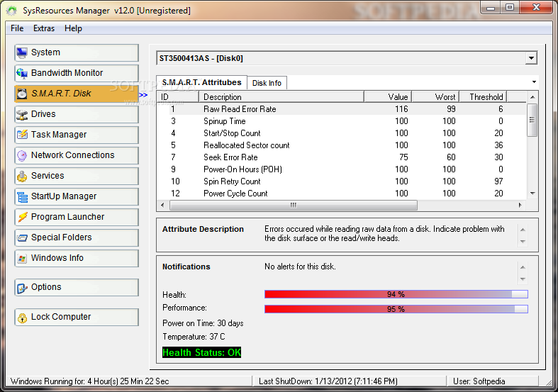The width and height of the screenshot is (558, 392).
Task: Select the Raw Read Error Rate row
Action: (342, 109)
